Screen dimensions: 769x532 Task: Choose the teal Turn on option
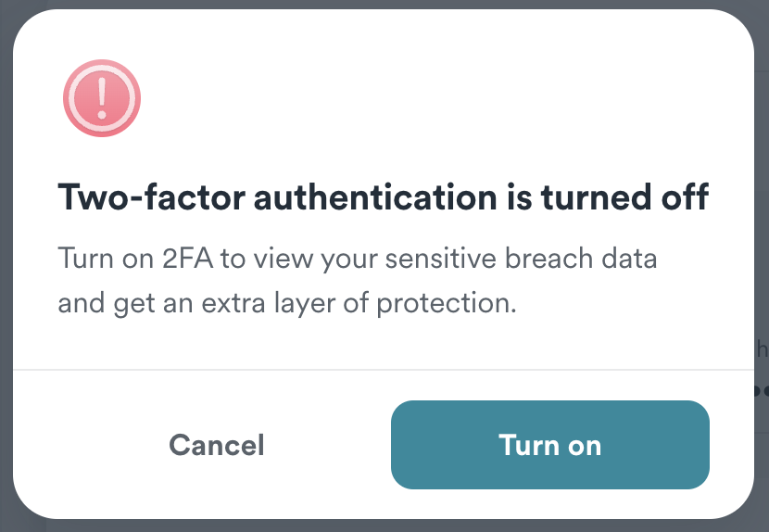click(x=549, y=445)
